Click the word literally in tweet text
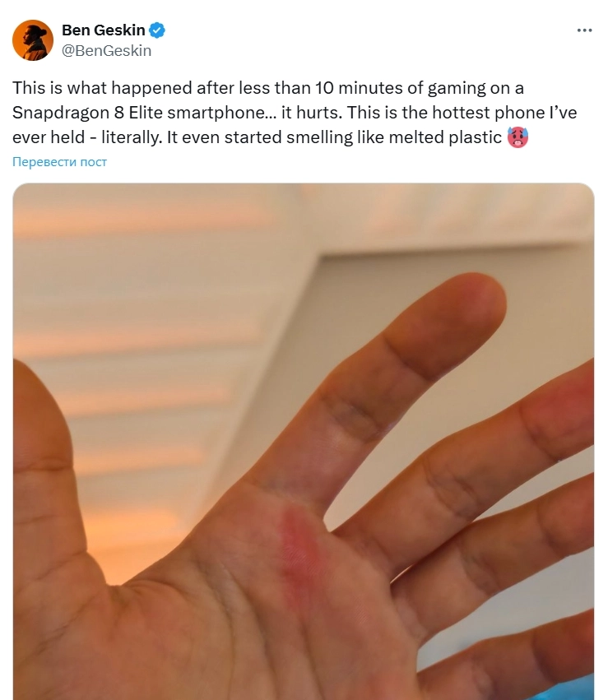The image size is (608, 700). (x=131, y=137)
